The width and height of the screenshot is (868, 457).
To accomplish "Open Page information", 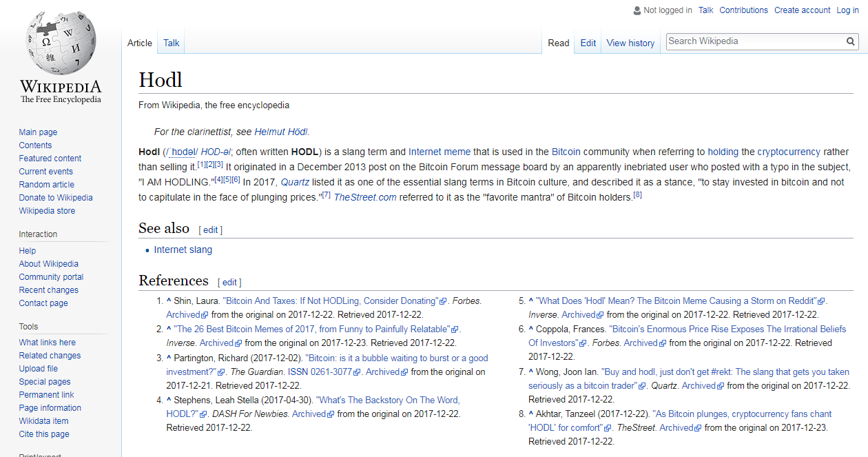I will (50, 408).
